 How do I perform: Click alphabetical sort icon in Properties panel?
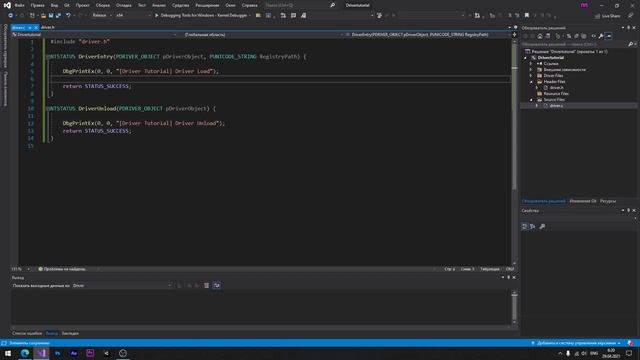coord(533,227)
